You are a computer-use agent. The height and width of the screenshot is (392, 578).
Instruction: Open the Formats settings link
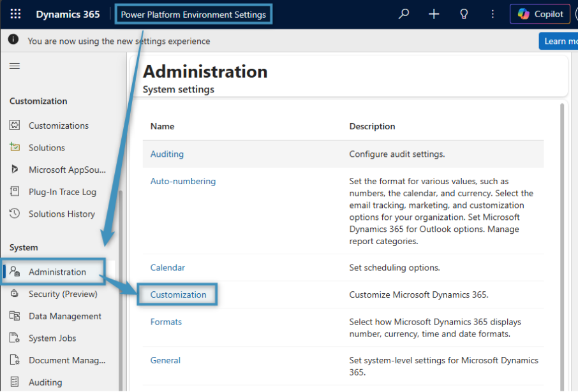click(166, 322)
